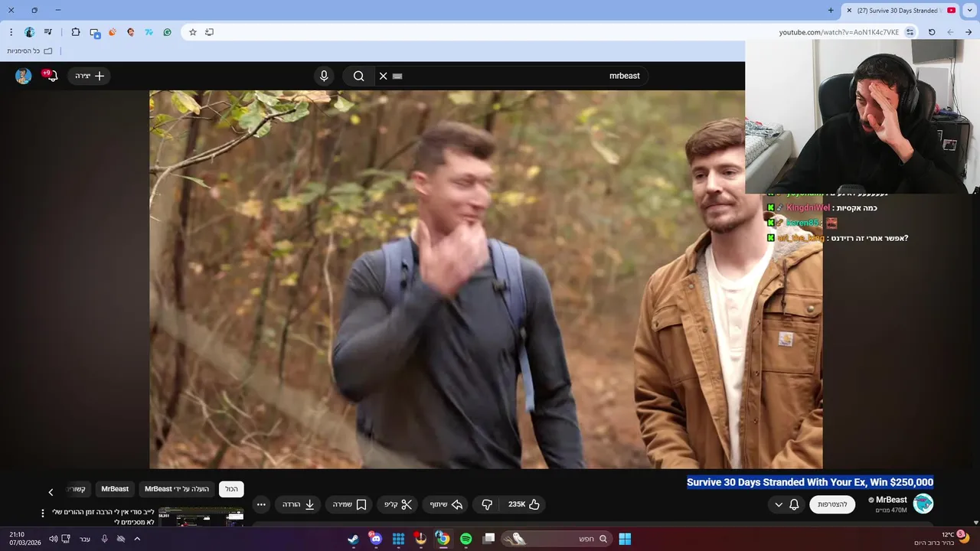The image size is (980, 551).
Task: Open YouTube notifications bell
Action: point(51,76)
